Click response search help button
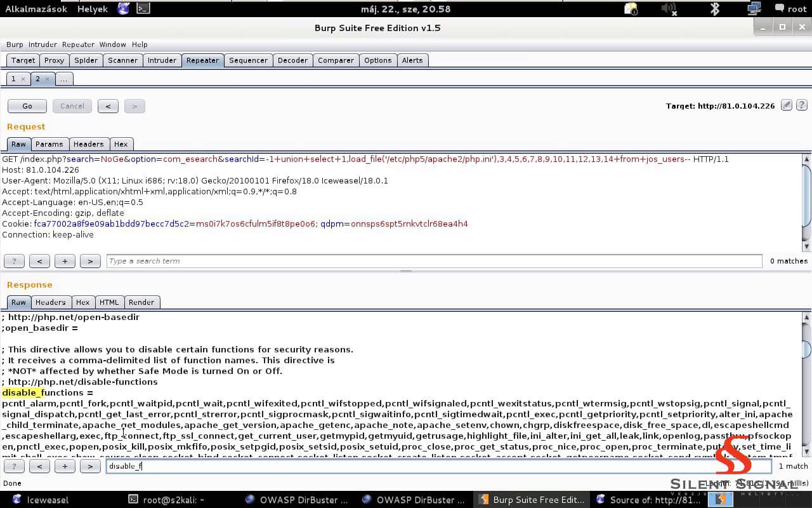This screenshot has width=812, height=508. [x=14, y=466]
